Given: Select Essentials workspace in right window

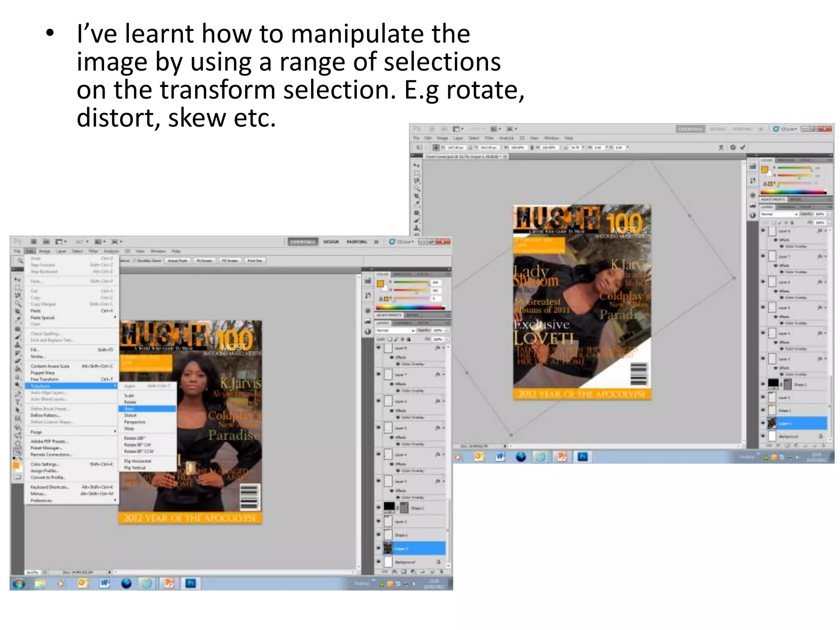Looking at the screenshot, I should tap(690, 129).
